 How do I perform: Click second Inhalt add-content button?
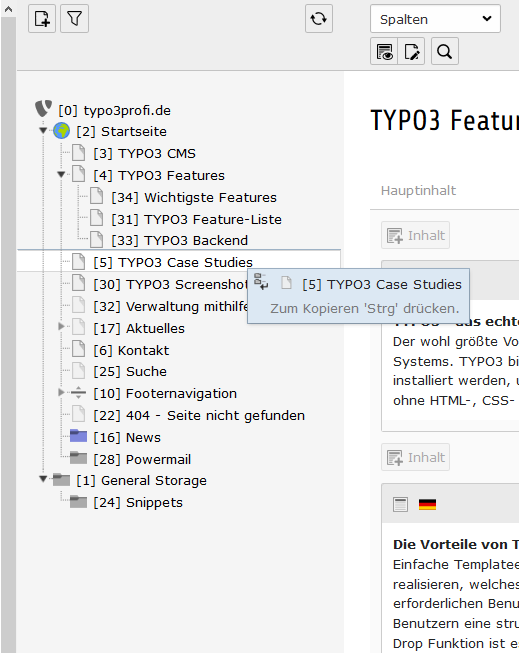tap(415, 457)
